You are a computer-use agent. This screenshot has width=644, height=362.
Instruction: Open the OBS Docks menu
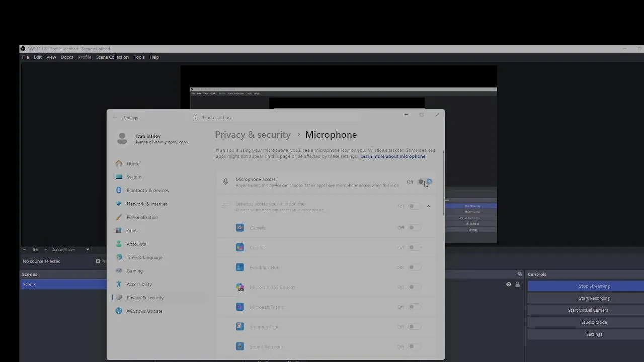67,57
